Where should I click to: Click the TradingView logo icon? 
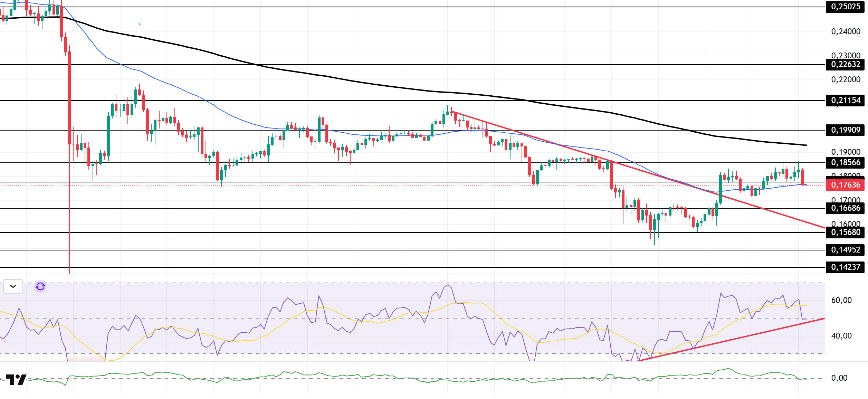16,379
